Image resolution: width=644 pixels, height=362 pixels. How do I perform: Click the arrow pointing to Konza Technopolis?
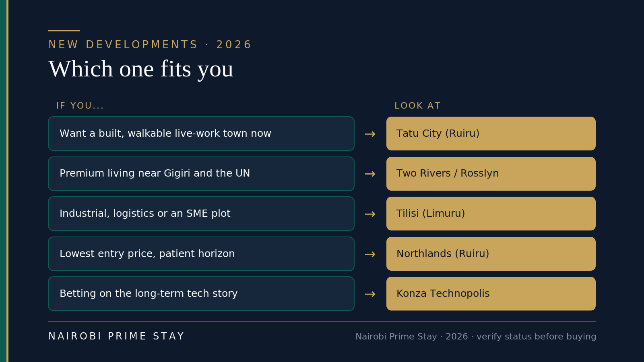point(370,294)
